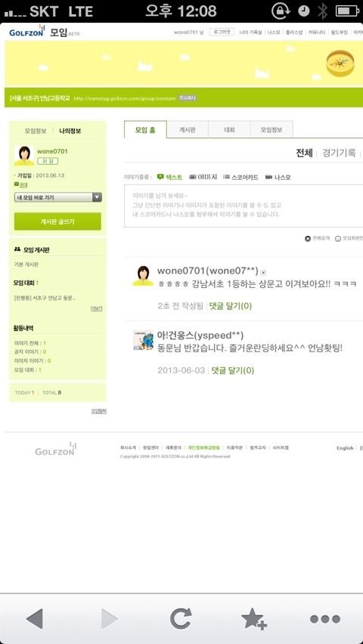Tap the browser back arrow
Viewport: 363px width, 644px height.
(x=35, y=618)
